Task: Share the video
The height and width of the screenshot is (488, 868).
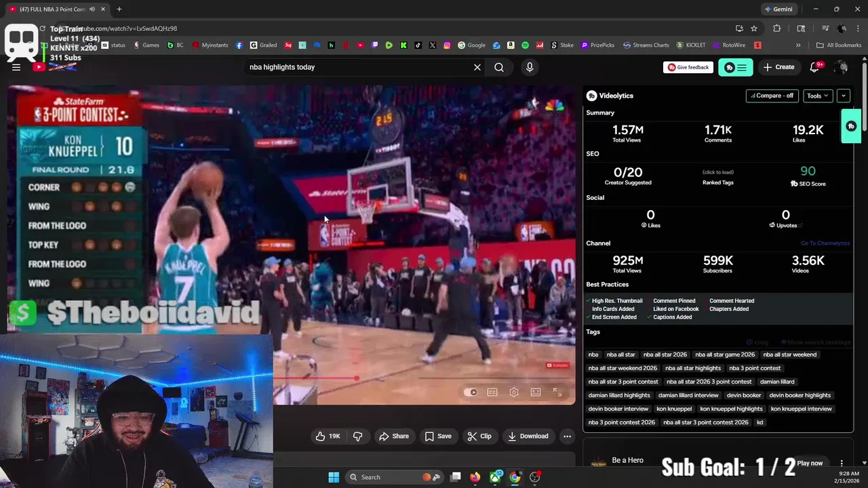Action: [394, 436]
